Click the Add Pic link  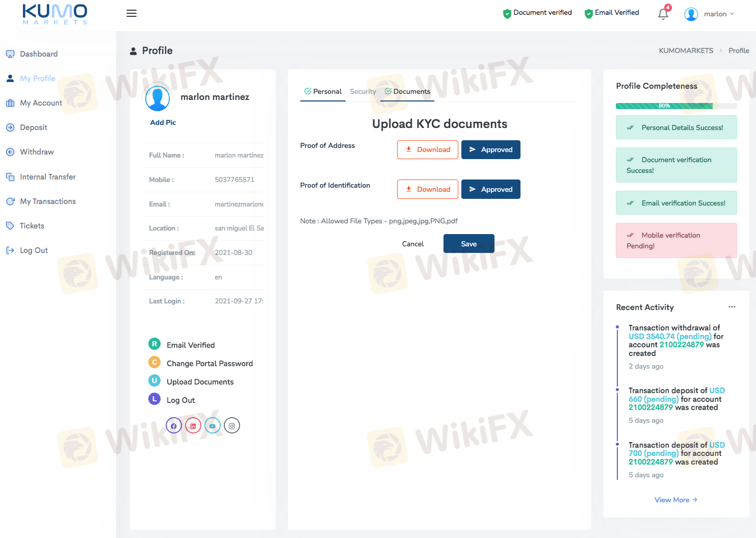(163, 122)
